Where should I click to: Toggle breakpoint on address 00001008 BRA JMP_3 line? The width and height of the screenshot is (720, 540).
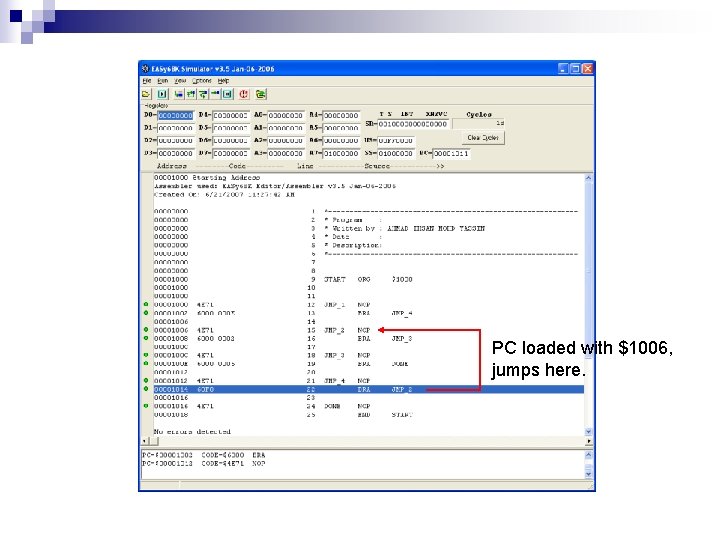[x=146, y=338]
